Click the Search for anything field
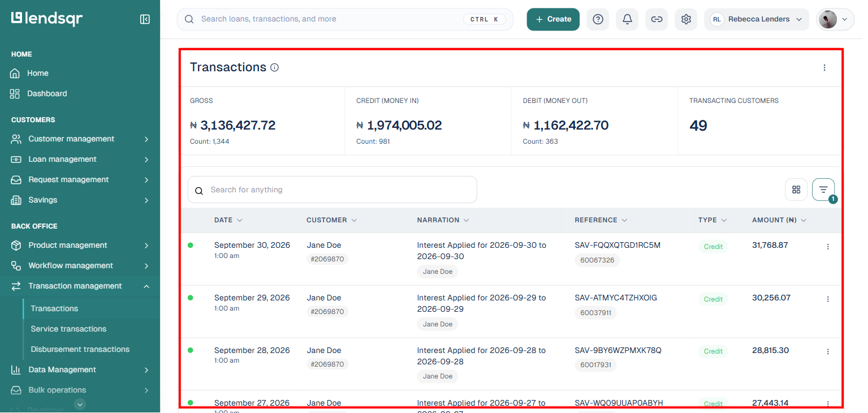868x413 pixels. click(332, 190)
